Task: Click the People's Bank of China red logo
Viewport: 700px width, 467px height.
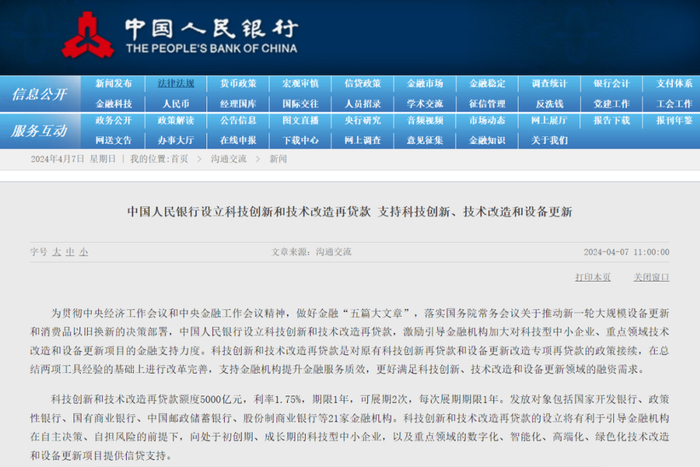Action: point(88,35)
